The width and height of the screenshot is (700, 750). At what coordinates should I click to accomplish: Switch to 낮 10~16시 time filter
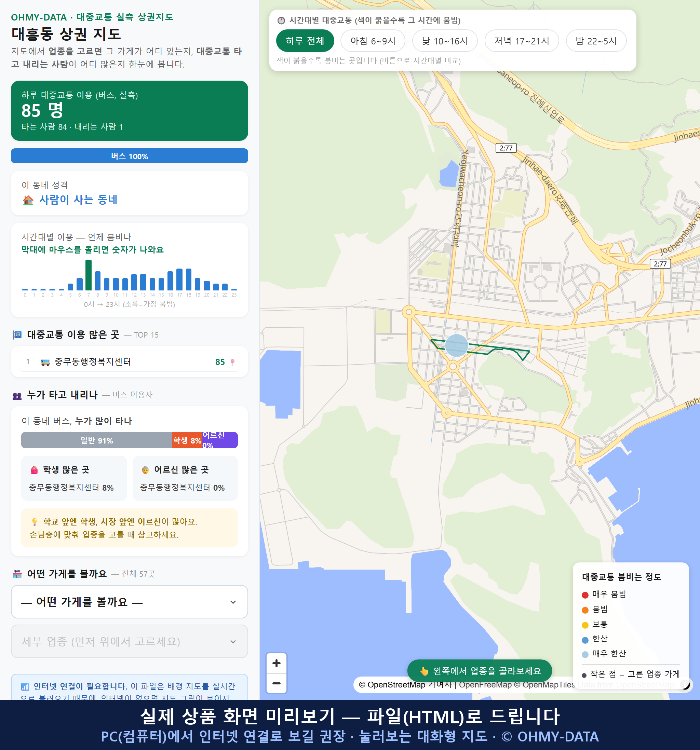[445, 41]
